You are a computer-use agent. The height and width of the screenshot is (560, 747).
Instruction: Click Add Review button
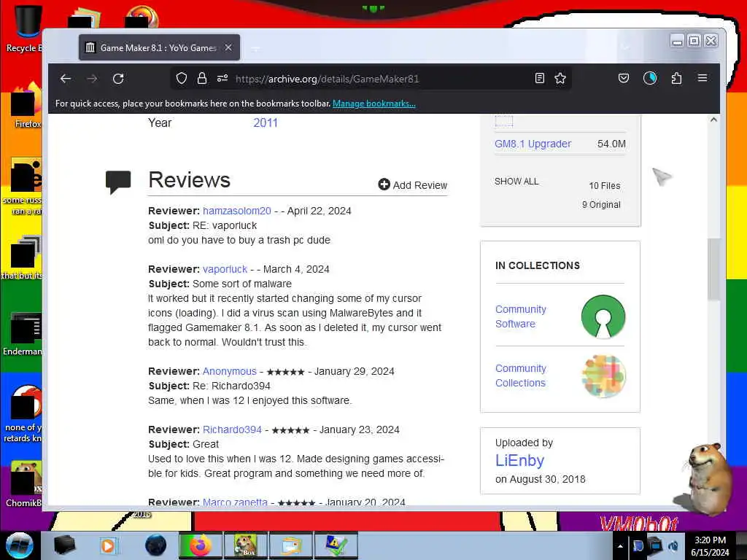click(x=413, y=184)
